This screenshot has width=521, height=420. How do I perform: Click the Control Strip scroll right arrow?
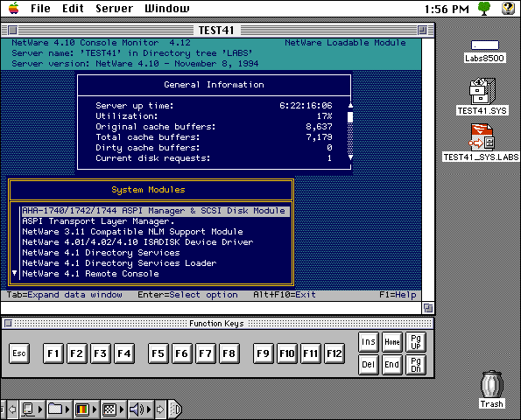tap(160, 409)
